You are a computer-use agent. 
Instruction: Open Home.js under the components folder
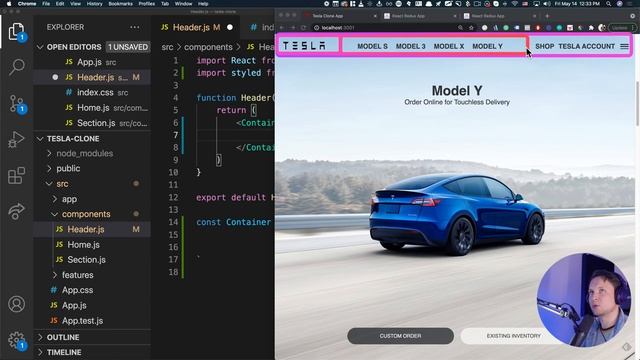83,245
